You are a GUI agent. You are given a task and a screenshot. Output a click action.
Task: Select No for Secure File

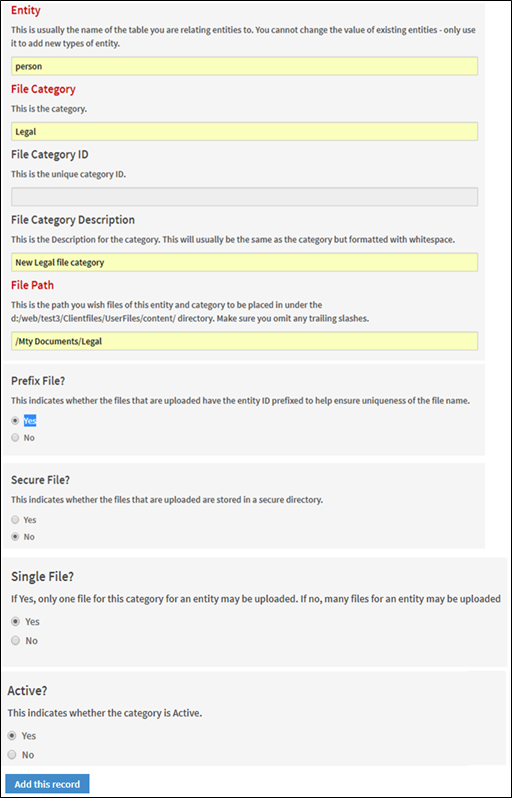[x=15, y=537]
